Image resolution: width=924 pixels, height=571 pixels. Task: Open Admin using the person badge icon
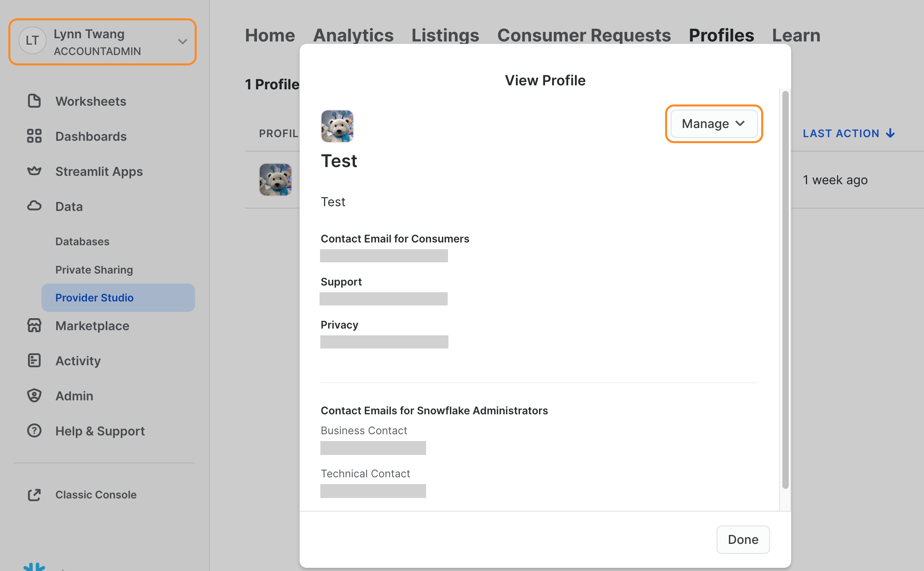pyautogui.click(x=34, y=395)
